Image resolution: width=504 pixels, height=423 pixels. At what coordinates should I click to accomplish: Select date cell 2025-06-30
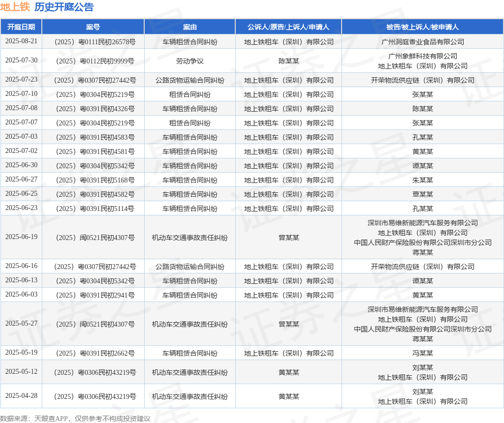21,165
